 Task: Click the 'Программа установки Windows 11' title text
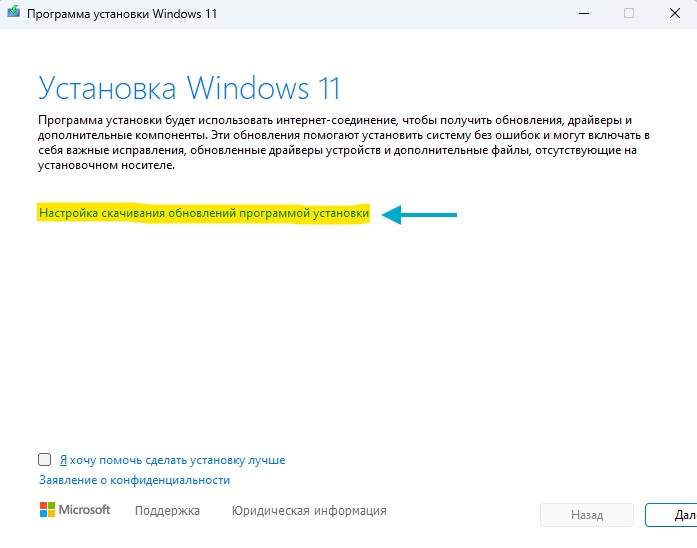tap(122, 14)
